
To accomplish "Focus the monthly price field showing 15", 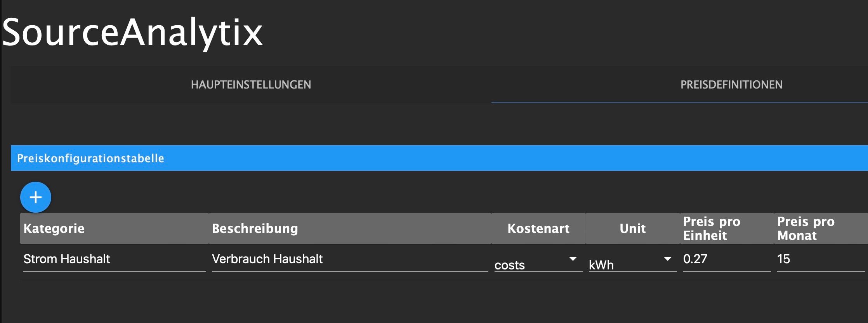I will (x=821, y=259).
